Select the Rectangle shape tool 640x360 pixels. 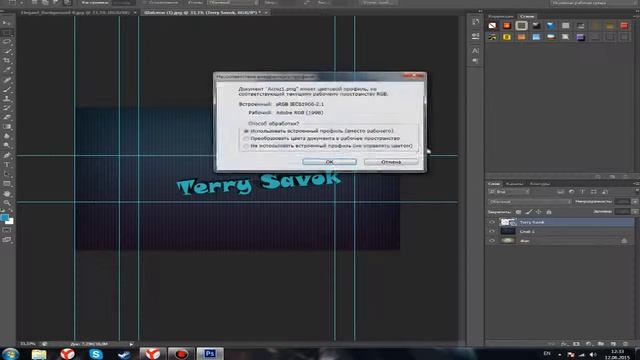tap(7, 184)
